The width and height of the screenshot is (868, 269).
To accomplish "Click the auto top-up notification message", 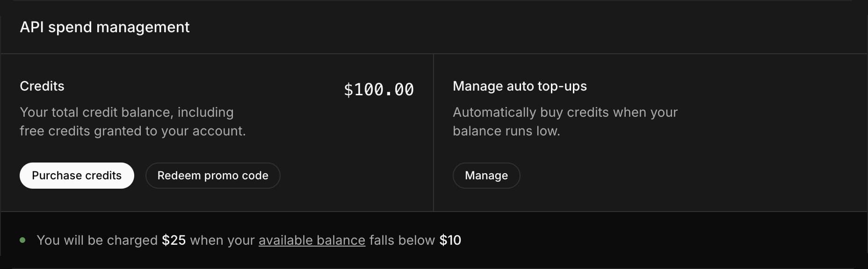I will pyautogui.click(x=249, y=240).
